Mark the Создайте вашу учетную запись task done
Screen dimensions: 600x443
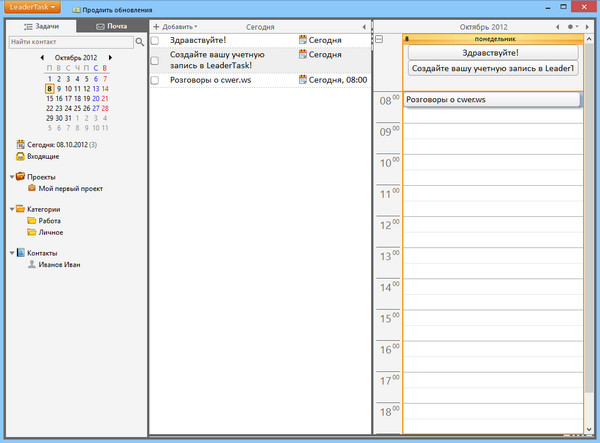pos(155,60)
